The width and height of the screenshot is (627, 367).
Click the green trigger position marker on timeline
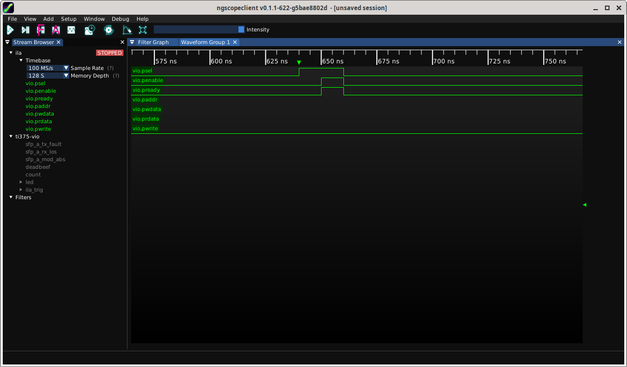[299, 62]
